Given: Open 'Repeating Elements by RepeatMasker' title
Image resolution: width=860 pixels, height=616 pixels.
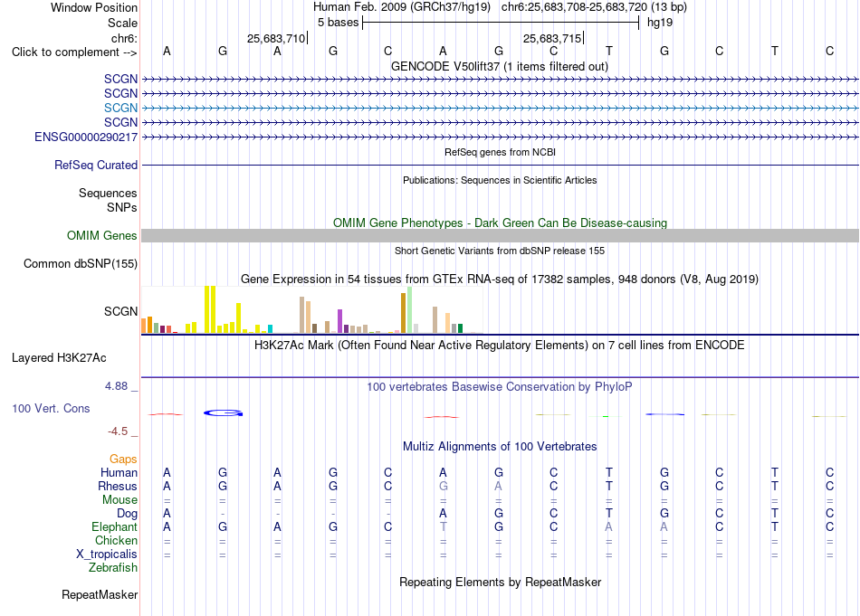Looking at the screenshot, I should [x=500, y=582].
